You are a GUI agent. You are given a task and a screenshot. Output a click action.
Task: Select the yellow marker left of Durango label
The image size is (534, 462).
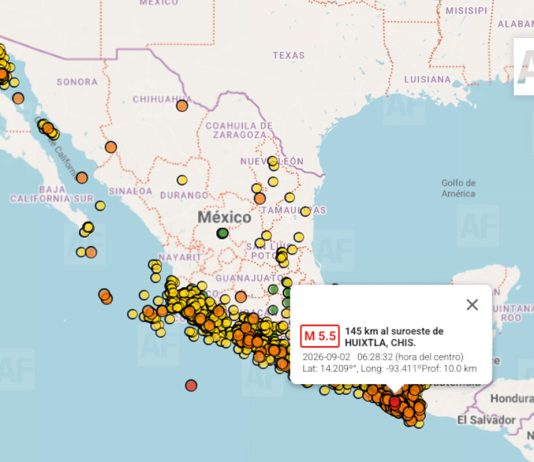(182, 180)
